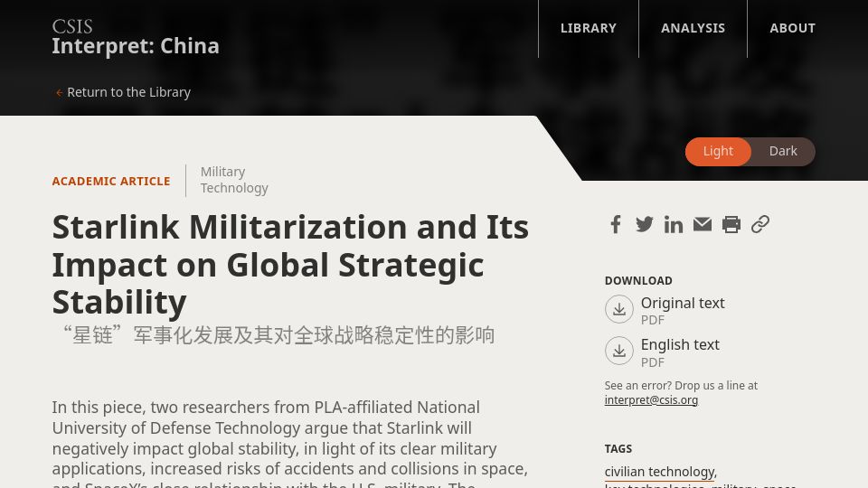Viewport: 868px width, 488px height.
Task: Click the Military Technology topic label
Action: tap(234, 180)
